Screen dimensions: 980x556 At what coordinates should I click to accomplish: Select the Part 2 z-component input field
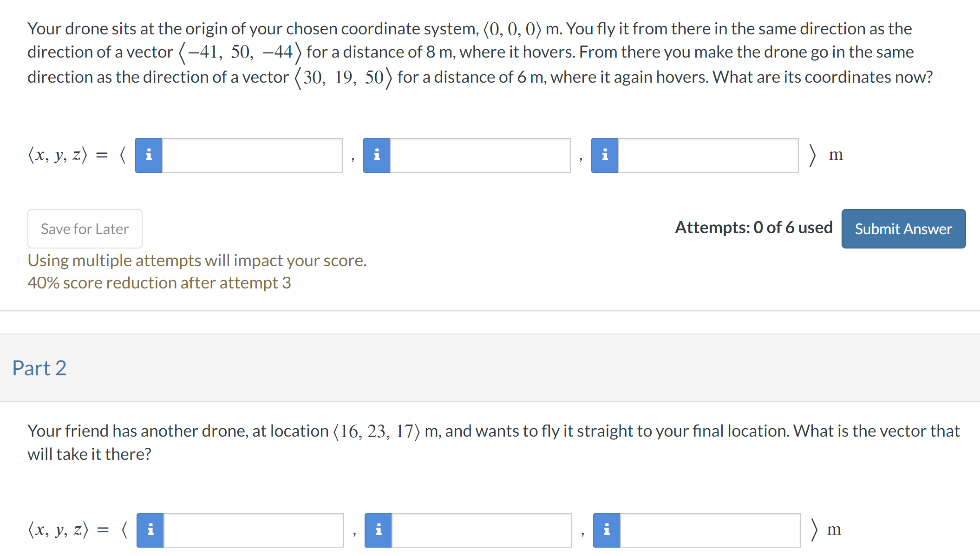pyautogui.click(x=710, y=530)
